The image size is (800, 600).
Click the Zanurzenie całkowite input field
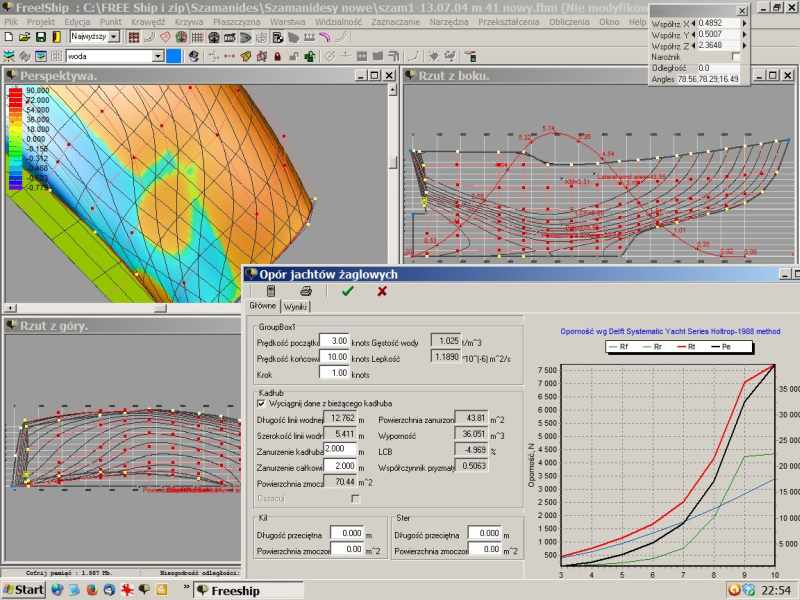pyautogui.click(x=340, y=466)
